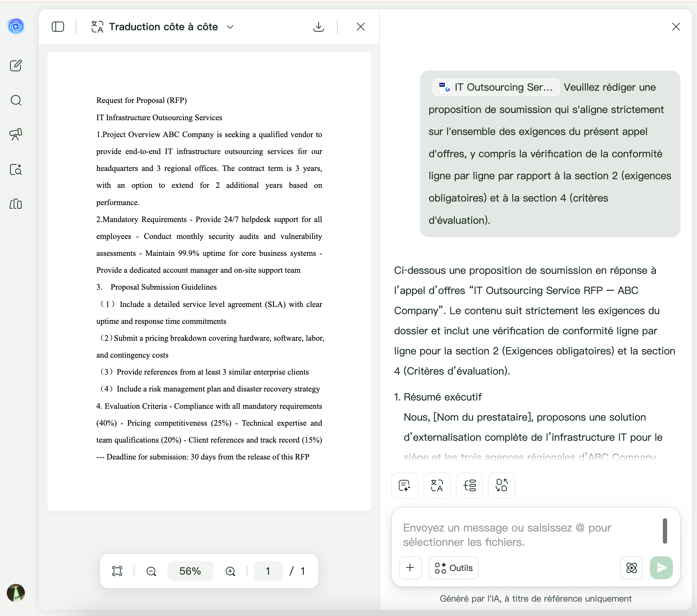Zoom out the document with minus magnifier
The height and width of the screenshot is (616, 697).
click(151, 571)
